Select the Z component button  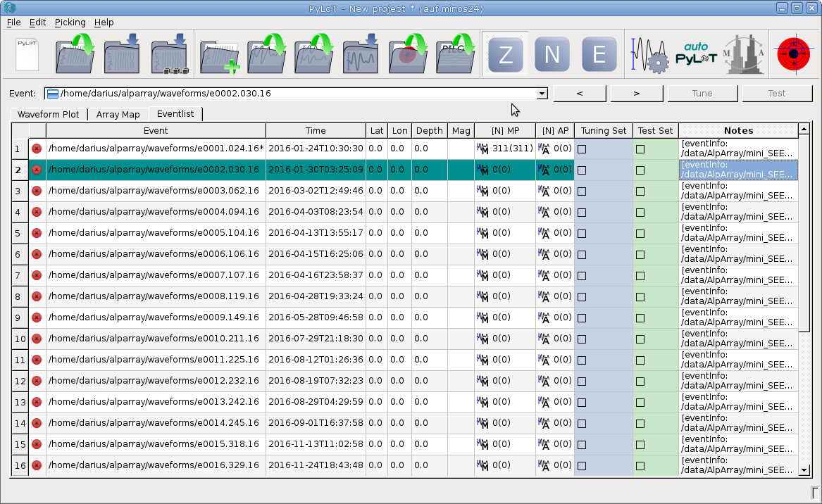pyautogui.click(x=505, y=55)
